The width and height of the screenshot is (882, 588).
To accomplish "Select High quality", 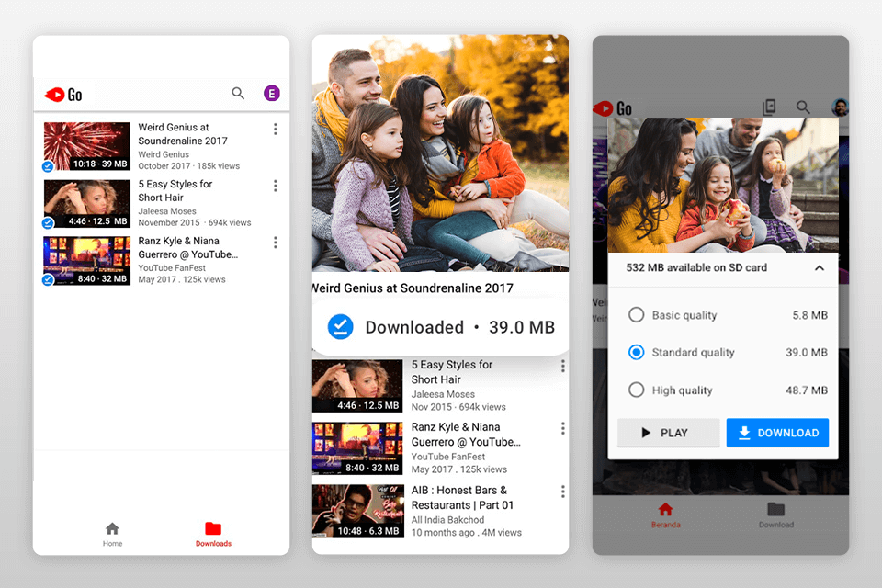I will 635,390.
